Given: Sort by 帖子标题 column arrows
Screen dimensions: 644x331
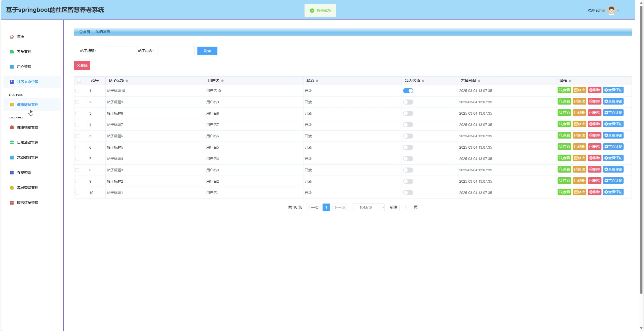Looking at the screenshot, I should [x=127, y=81].
